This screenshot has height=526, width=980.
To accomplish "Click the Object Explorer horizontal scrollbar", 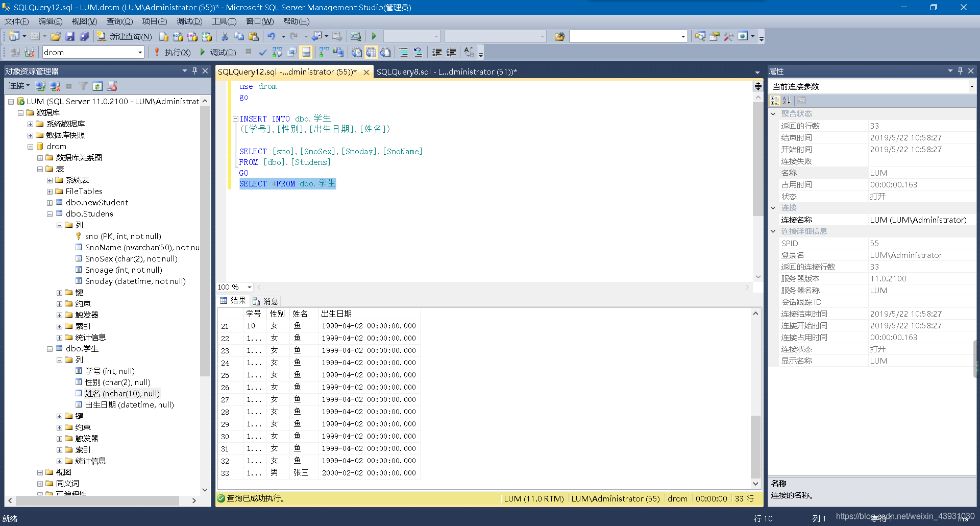I will pyautogui.click(x=97, y=500).
